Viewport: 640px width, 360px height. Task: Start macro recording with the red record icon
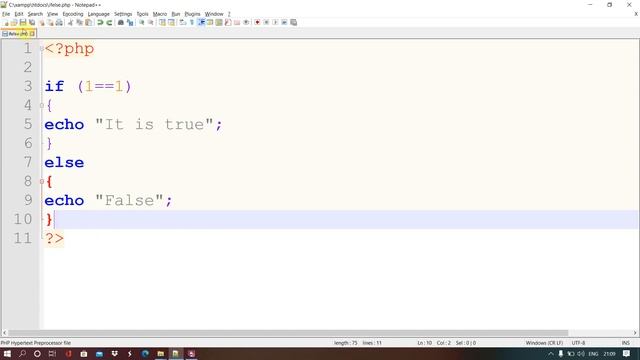point(257,22)
